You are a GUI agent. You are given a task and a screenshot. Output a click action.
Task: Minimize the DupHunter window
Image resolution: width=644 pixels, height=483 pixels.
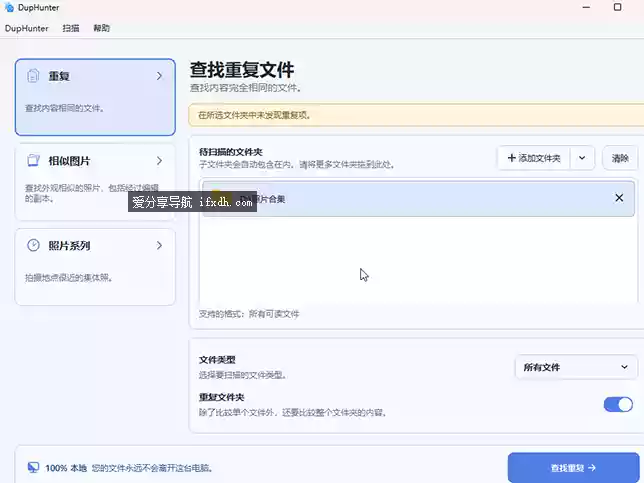coord(586,7)
